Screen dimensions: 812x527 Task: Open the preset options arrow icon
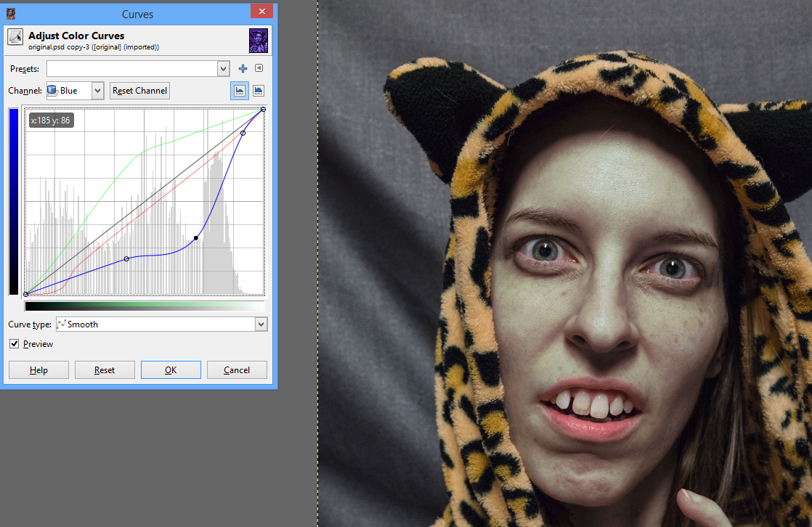coord(259,68)
